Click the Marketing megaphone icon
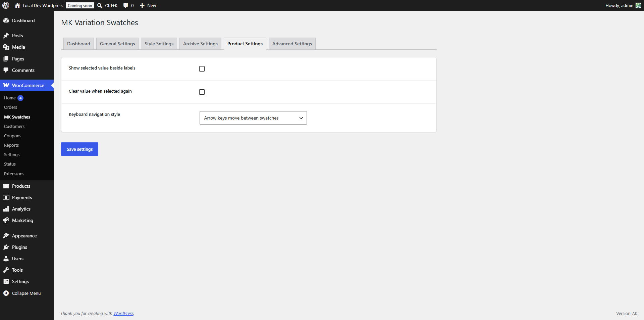Screen dimensions: 644x320 pos(6,220)
